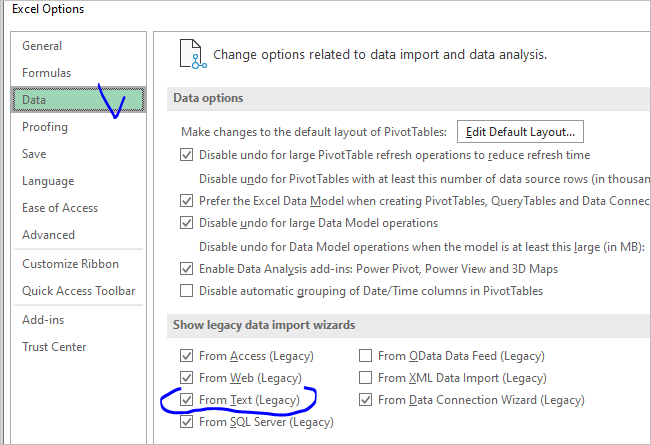Select the Data category in sidebar

click(x=34, y=100)
